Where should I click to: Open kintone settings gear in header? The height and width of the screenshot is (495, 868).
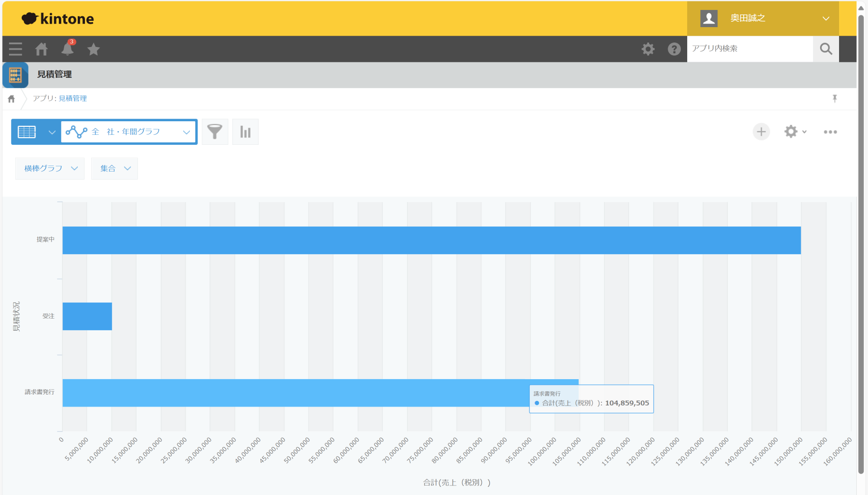pyautogui.click(x=648, y=49)
